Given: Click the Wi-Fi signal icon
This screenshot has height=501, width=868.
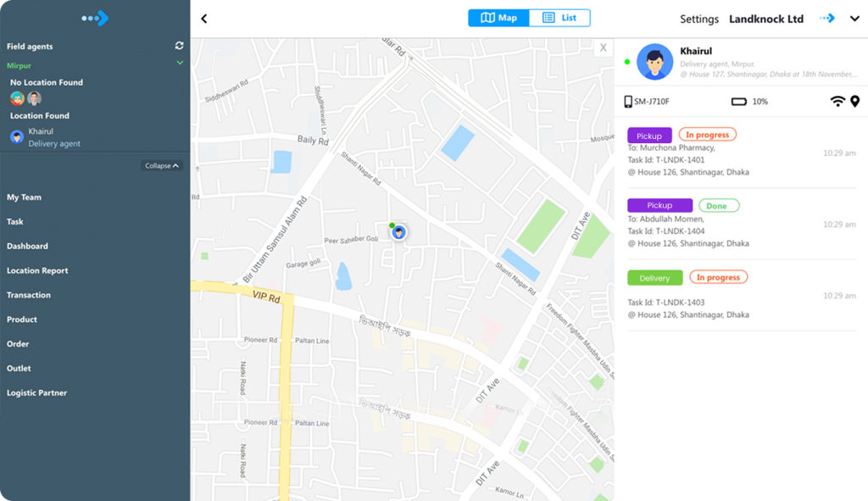Looking at the screenshot, I should pos(837,102).
